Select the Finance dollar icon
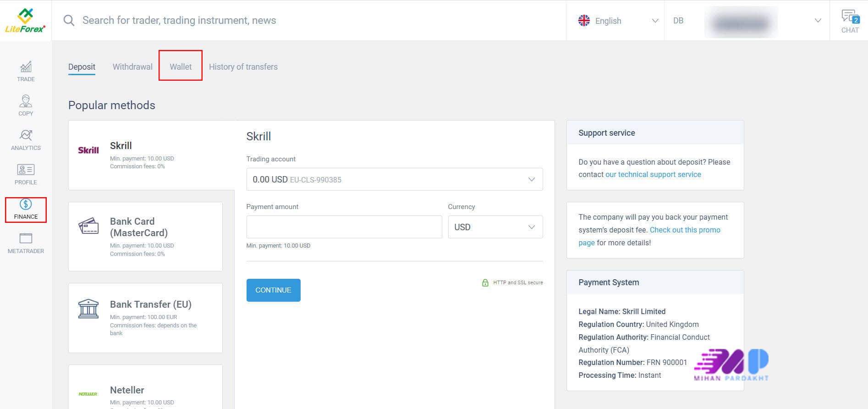Viewport: 868px width, 409px height. pyautogui.click(x=26, y=204)
